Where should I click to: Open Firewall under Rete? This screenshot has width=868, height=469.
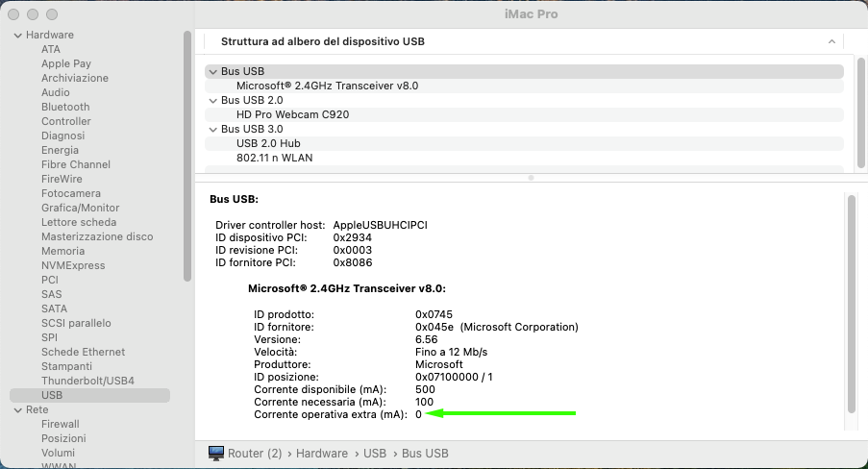pyautogui.click(x=60, y=424)
